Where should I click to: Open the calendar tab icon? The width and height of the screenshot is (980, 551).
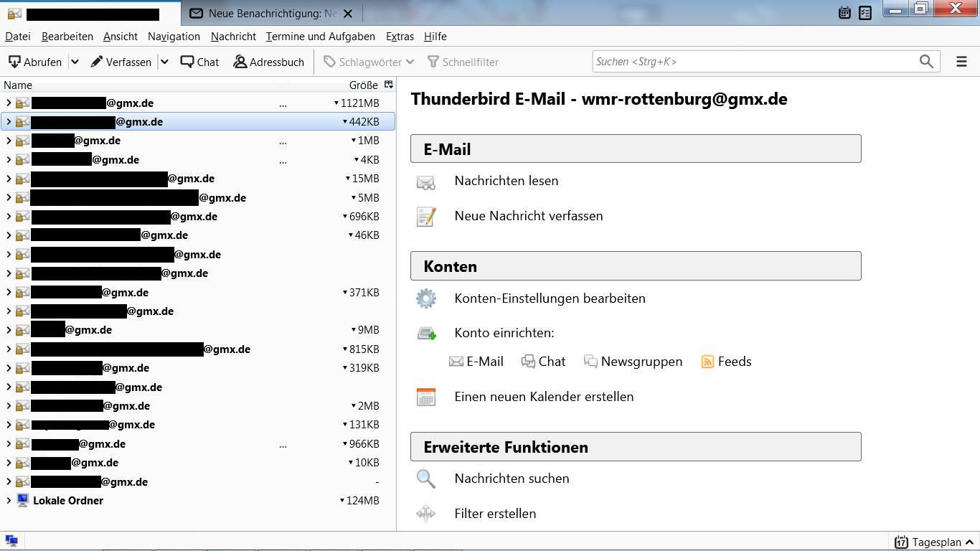point(844,12)
